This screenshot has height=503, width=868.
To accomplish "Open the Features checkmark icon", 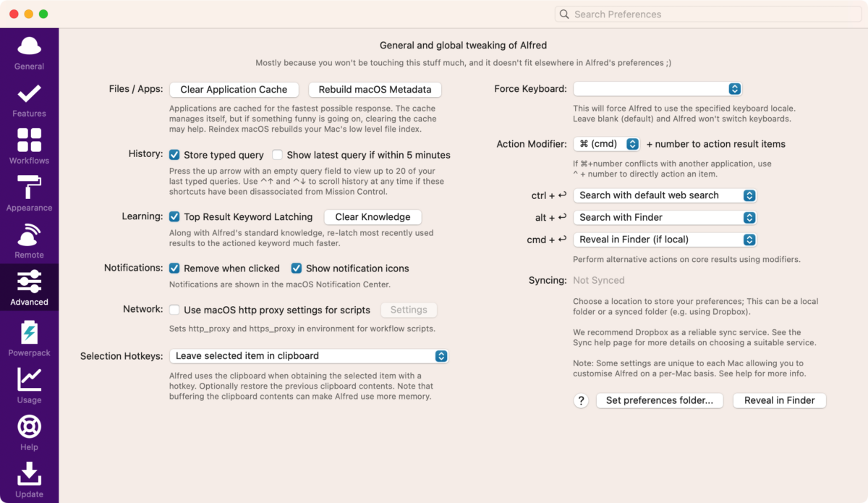I will (29, 93).
